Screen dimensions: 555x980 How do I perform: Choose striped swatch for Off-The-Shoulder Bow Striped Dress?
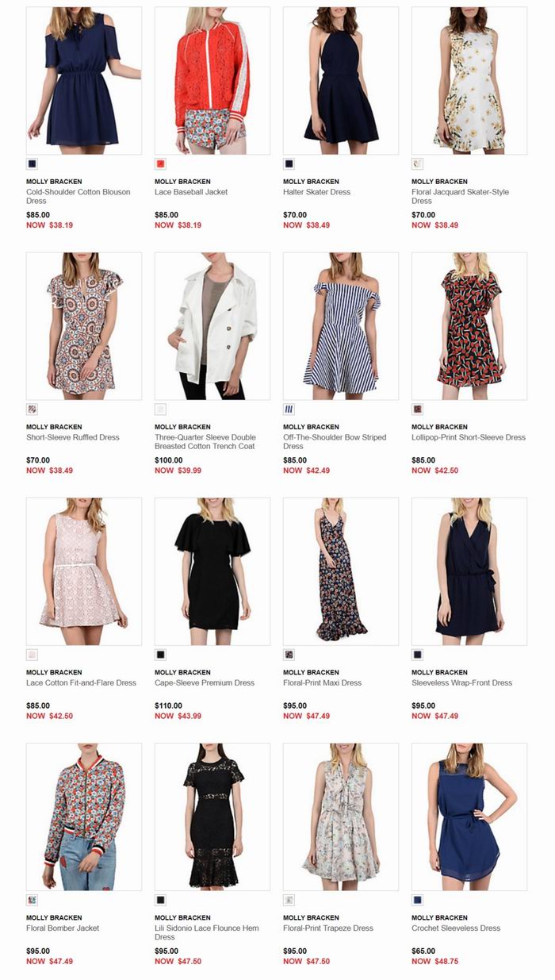point(289,409)
